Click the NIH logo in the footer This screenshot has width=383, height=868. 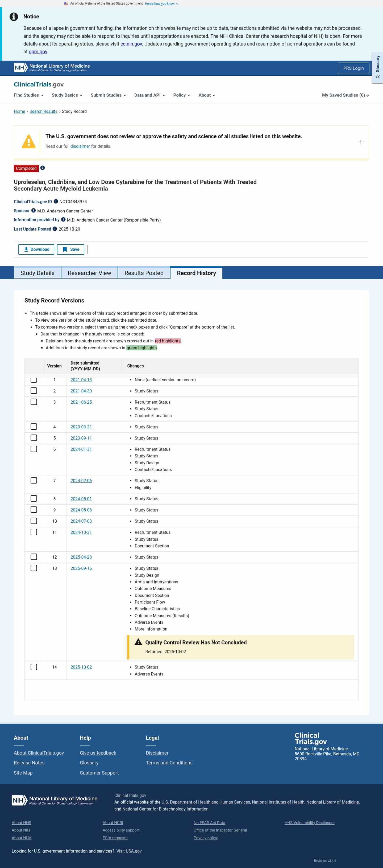click(55, 800)
